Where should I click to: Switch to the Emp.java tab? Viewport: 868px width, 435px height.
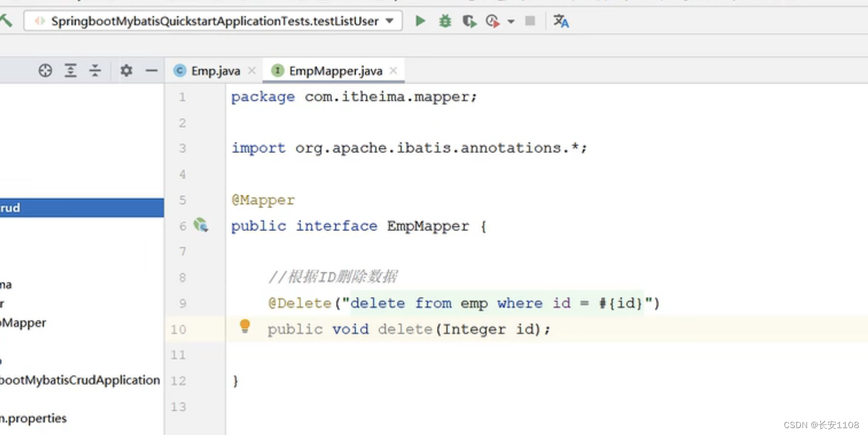point(215,71)
